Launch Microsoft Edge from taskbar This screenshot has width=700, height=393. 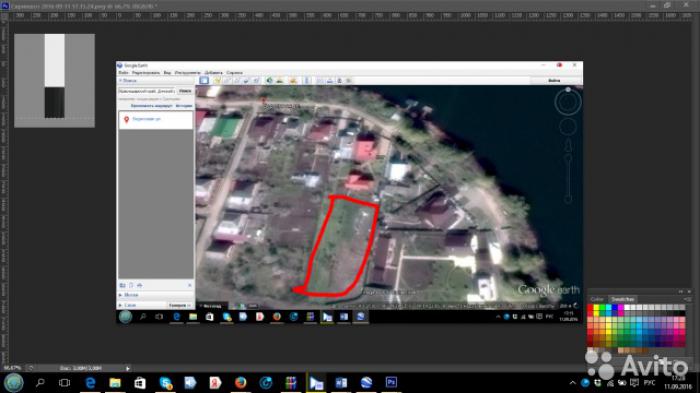[x=90, y=383]
